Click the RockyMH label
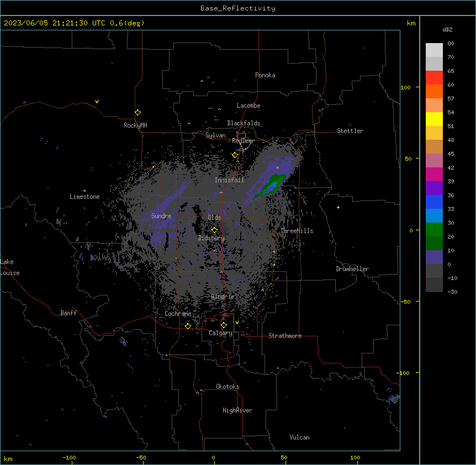The image size is (476, 465). point(135,125)
